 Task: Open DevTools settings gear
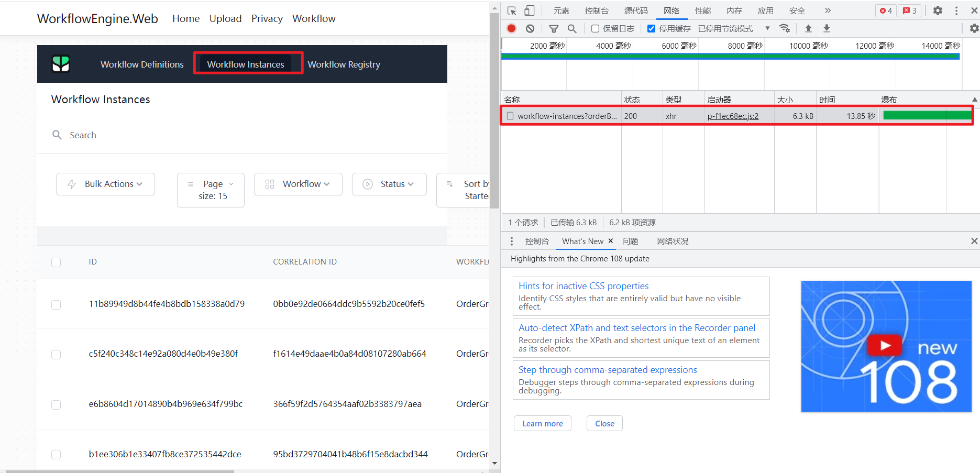pos(938,10)
